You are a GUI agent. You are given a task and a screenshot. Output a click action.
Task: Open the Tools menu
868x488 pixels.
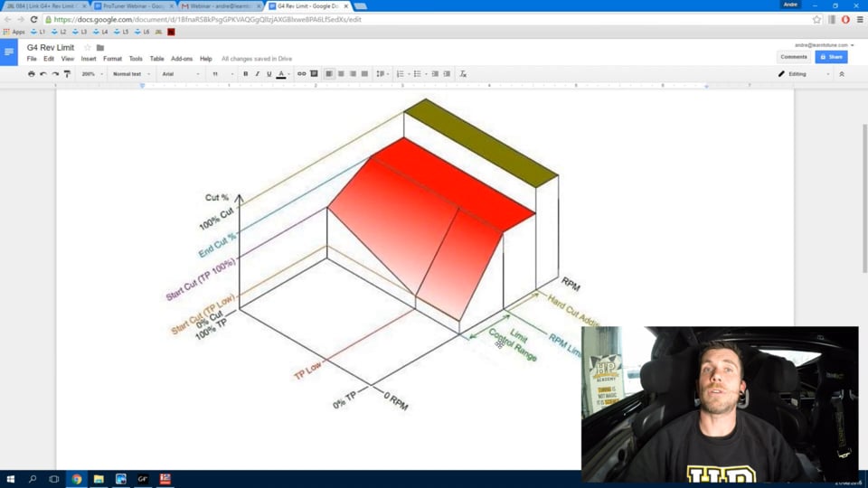(136, 59)
